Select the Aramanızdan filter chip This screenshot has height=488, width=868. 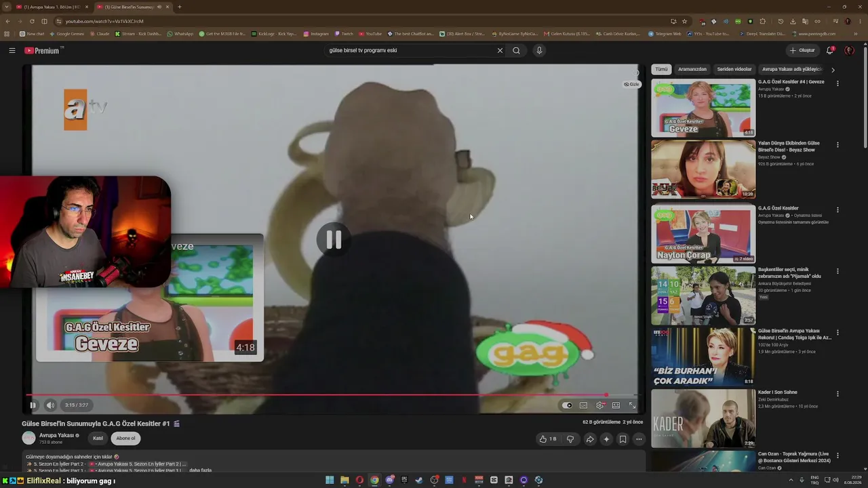click(692, 69)
